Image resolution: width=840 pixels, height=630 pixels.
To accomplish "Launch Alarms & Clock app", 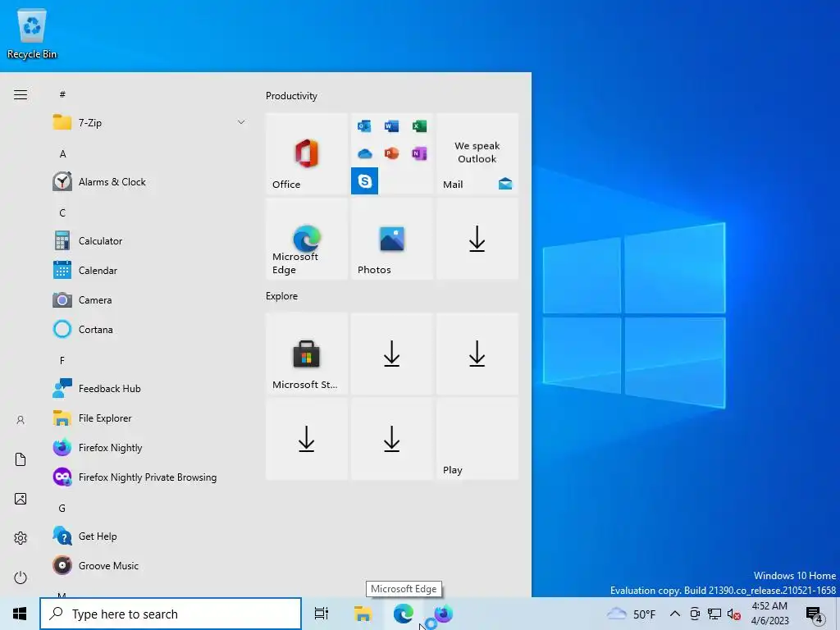I will point(149,182).
